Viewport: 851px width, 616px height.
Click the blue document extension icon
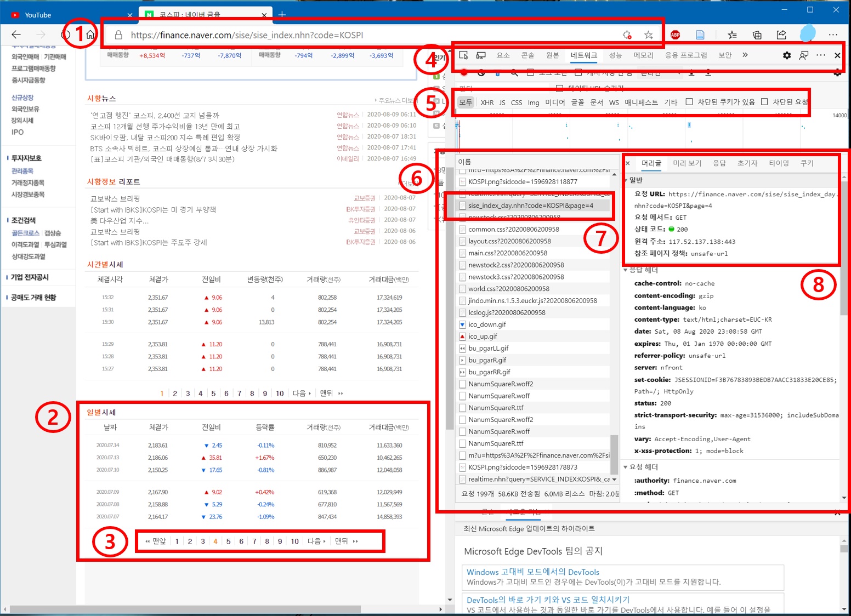(x=700, y=35)
